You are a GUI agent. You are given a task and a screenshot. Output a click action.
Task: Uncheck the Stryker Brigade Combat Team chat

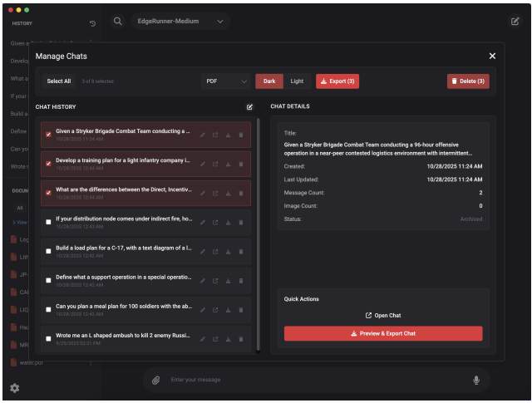tap(48, 135)
